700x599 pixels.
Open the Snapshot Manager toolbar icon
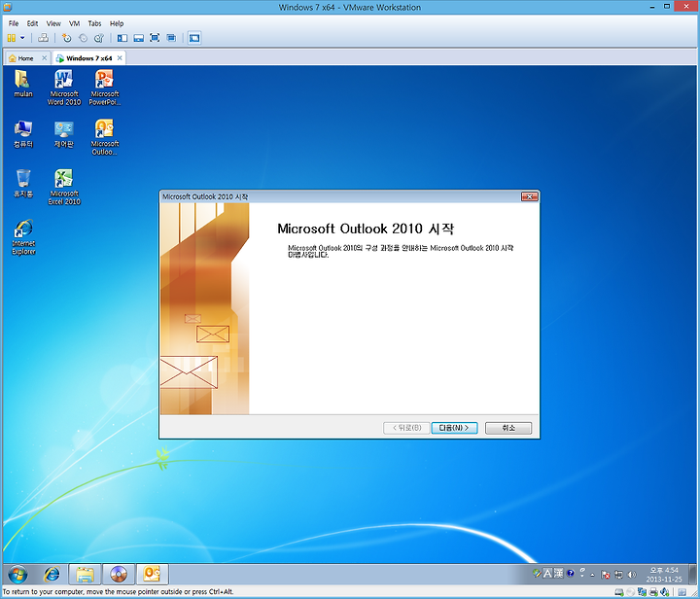(x=99, y=38)
